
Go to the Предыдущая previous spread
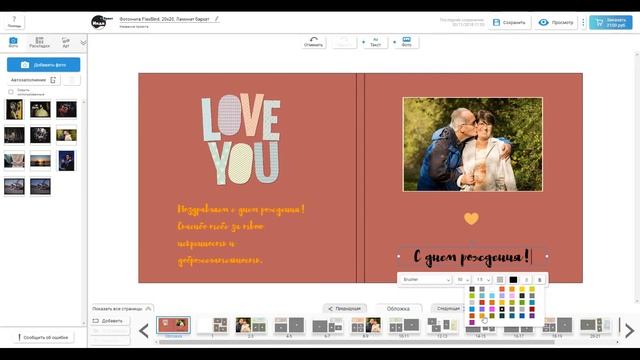coord(345,309)
